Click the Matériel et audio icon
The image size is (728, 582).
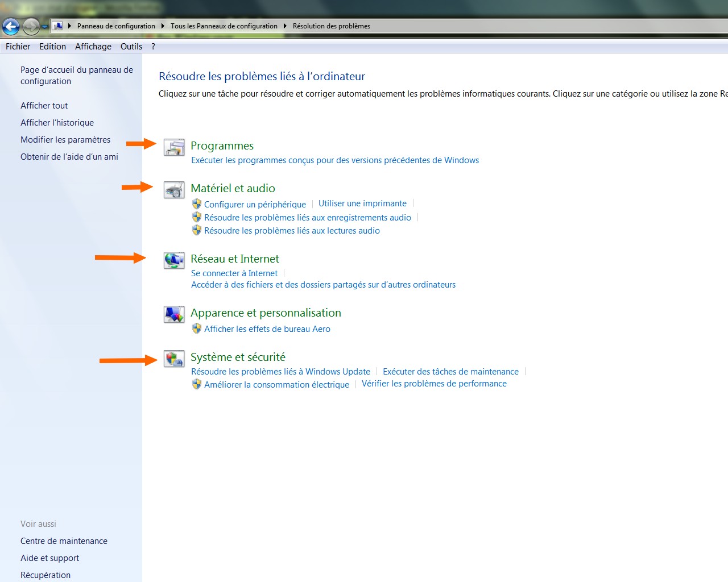point(174,190)
